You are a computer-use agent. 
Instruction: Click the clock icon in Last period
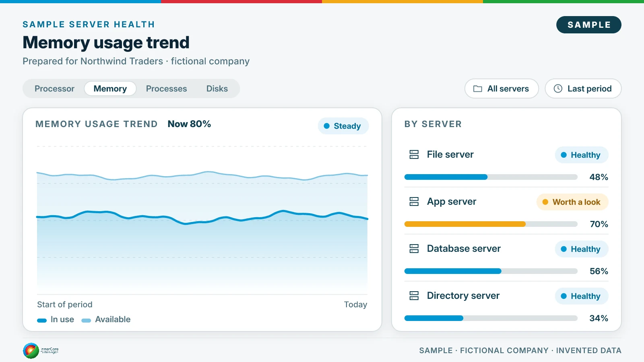pyautogui.click(x=558, y=88)
